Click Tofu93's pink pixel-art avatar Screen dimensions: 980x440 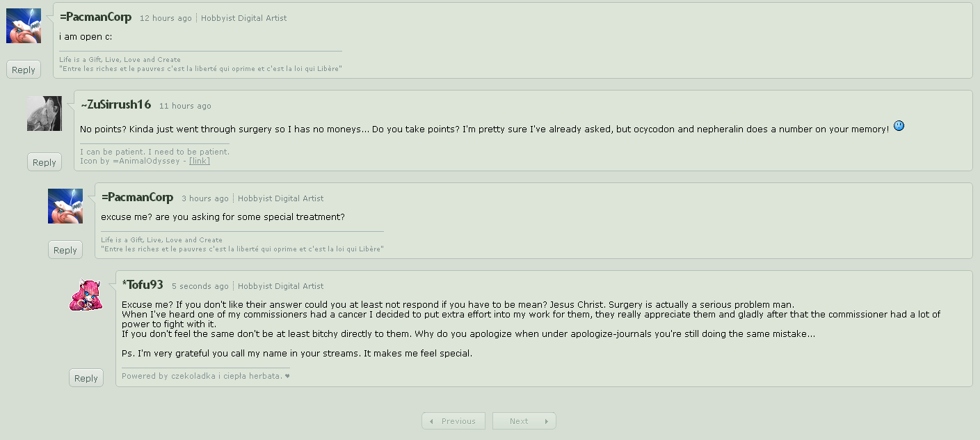coord(86,294)
